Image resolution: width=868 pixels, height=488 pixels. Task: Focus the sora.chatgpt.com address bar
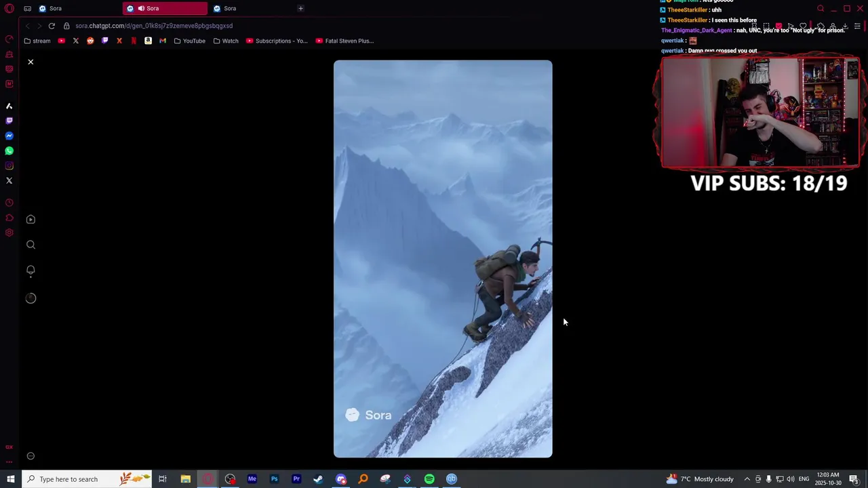click(x=154, y=26)
